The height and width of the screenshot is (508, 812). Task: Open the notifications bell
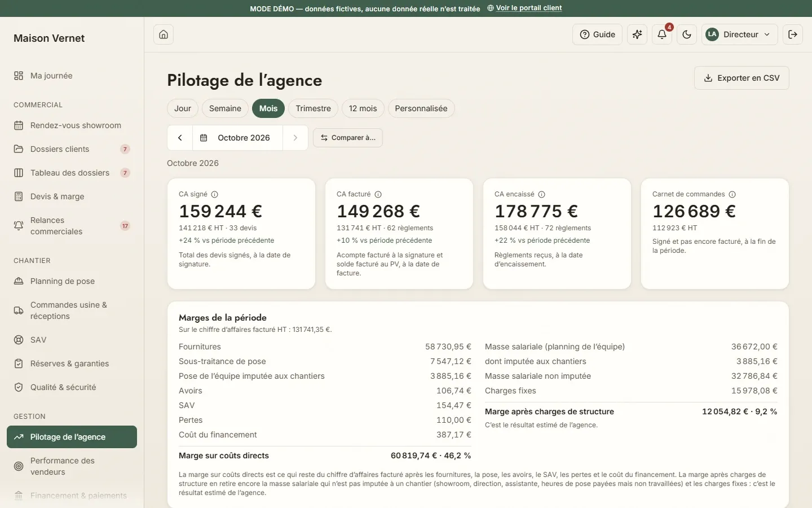tap(662, 34)
